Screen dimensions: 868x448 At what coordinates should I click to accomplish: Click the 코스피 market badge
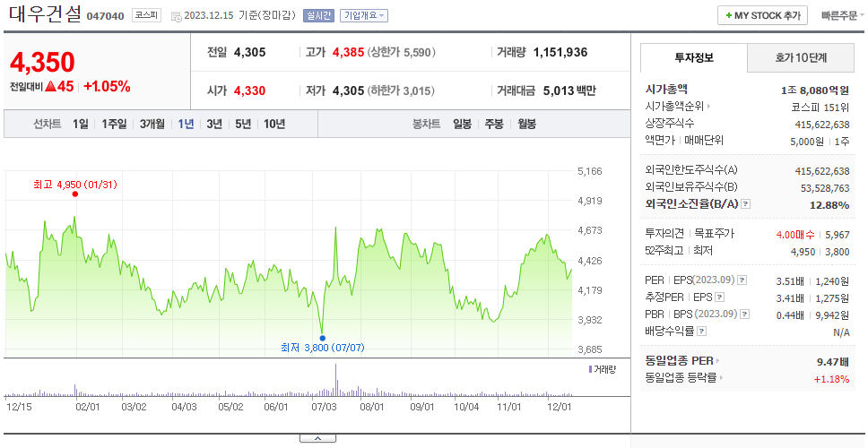146,15
